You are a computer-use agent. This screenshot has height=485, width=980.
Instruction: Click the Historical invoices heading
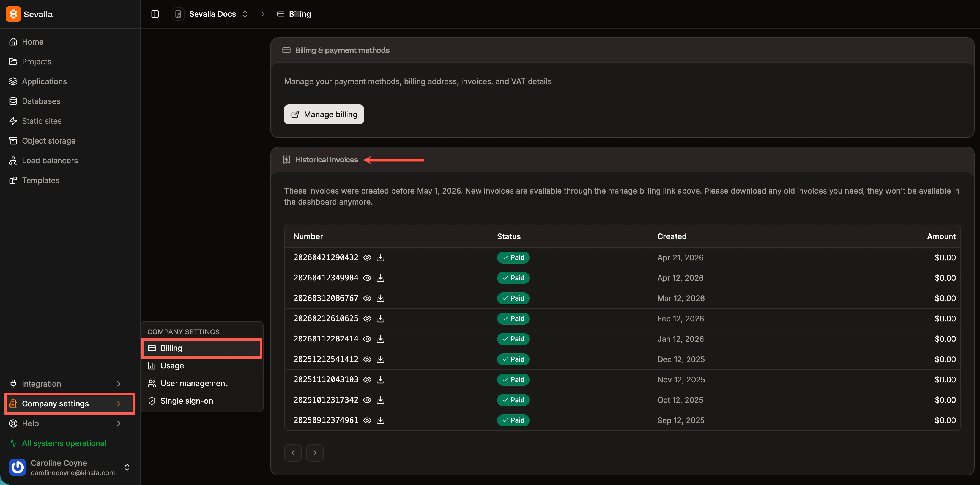[x=326, y=160]
